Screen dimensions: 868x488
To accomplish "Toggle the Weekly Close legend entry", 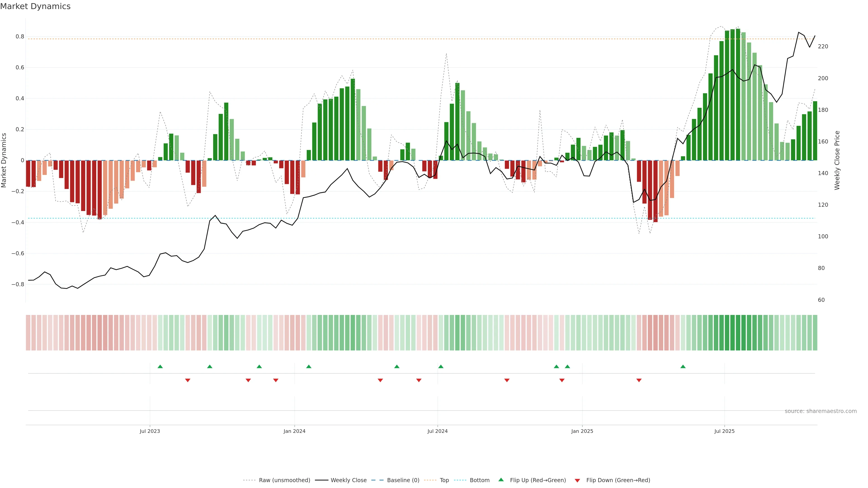I will pos(348,480).
